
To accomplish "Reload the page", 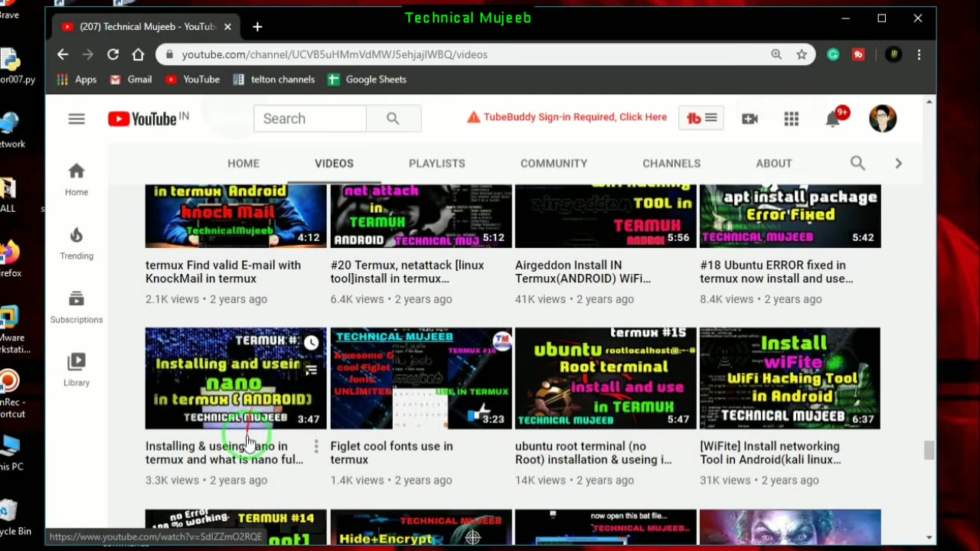I will 113,54.
